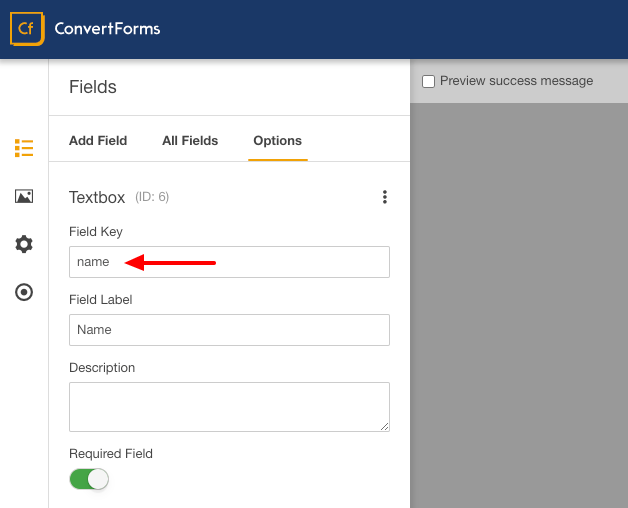Select the Options tab
628x508 pixels.
coord(277,141)
